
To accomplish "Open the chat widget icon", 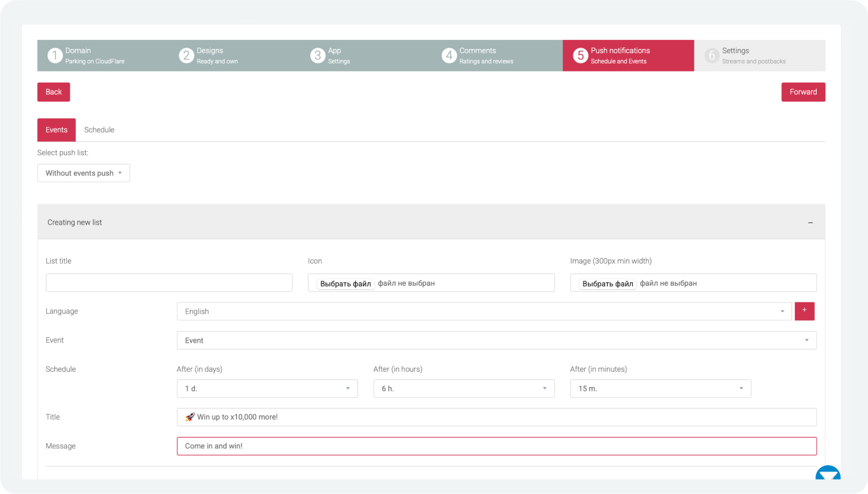I will tap(828, 473).
